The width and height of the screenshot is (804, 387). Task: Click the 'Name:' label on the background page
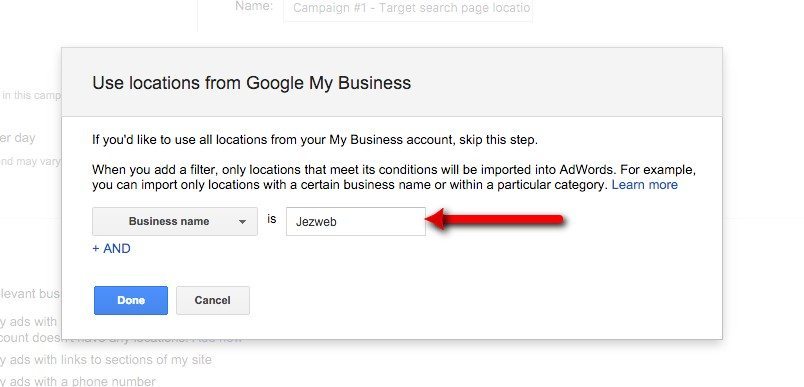254,6
